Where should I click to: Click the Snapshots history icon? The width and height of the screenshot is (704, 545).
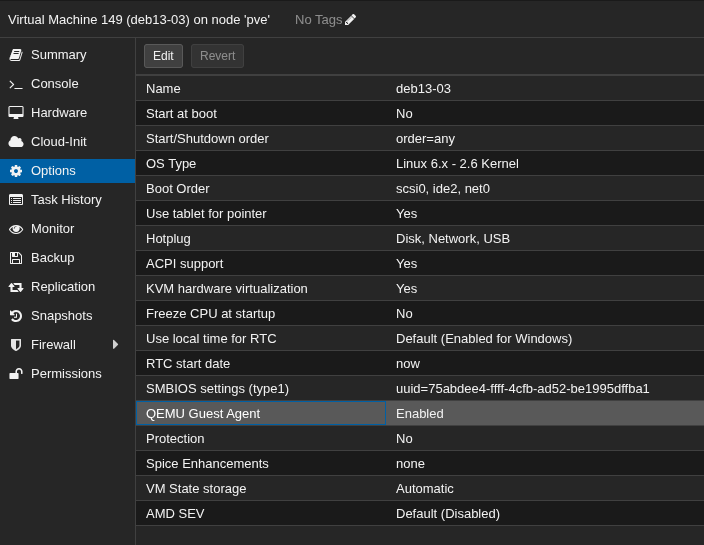[x=16, y=316]
